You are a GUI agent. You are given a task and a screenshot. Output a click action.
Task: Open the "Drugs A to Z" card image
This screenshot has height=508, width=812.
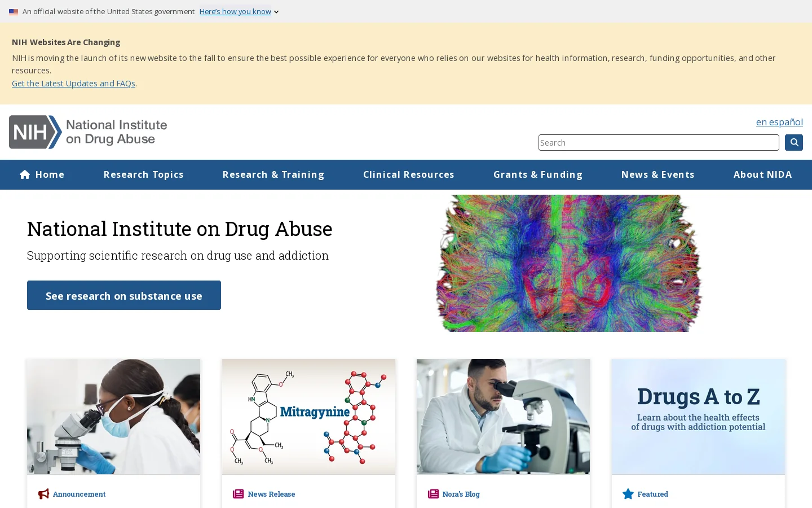(698, 417)
